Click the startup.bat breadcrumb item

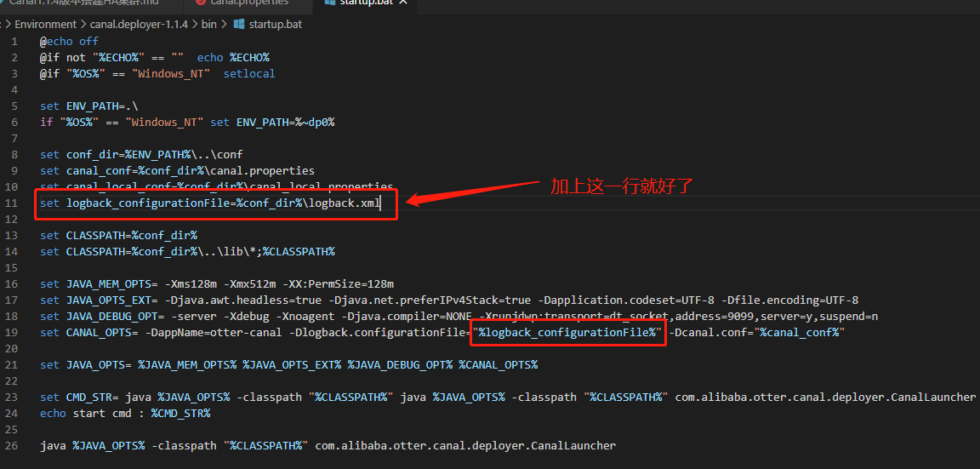tap(276, 25)
